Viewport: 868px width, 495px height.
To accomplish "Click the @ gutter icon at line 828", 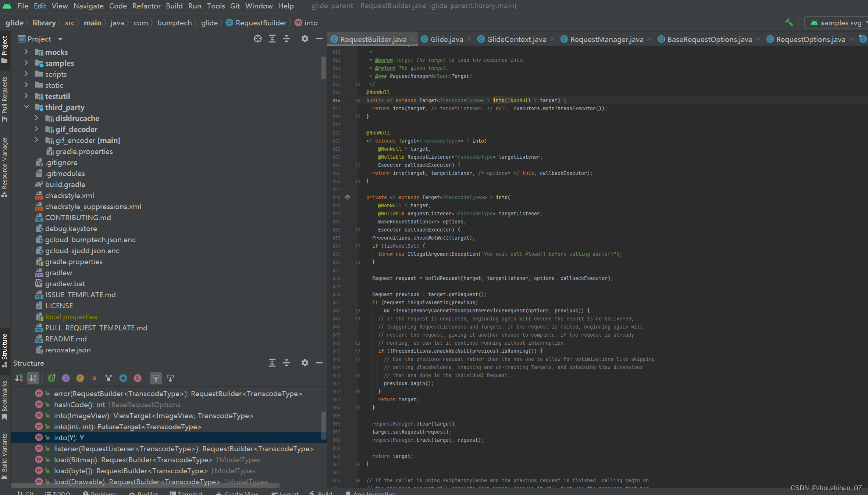I will [x=348, y=197].
